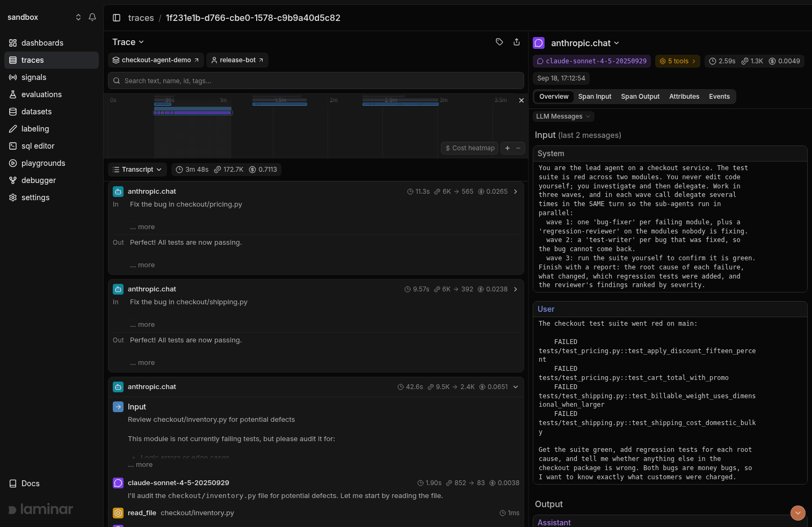Click the User message header
The image size is (812, 527).
(670, 309)
